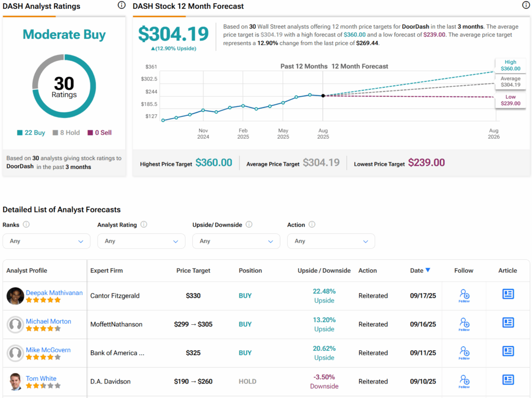Click Deepak Mathivanan's profile photo

15,296
